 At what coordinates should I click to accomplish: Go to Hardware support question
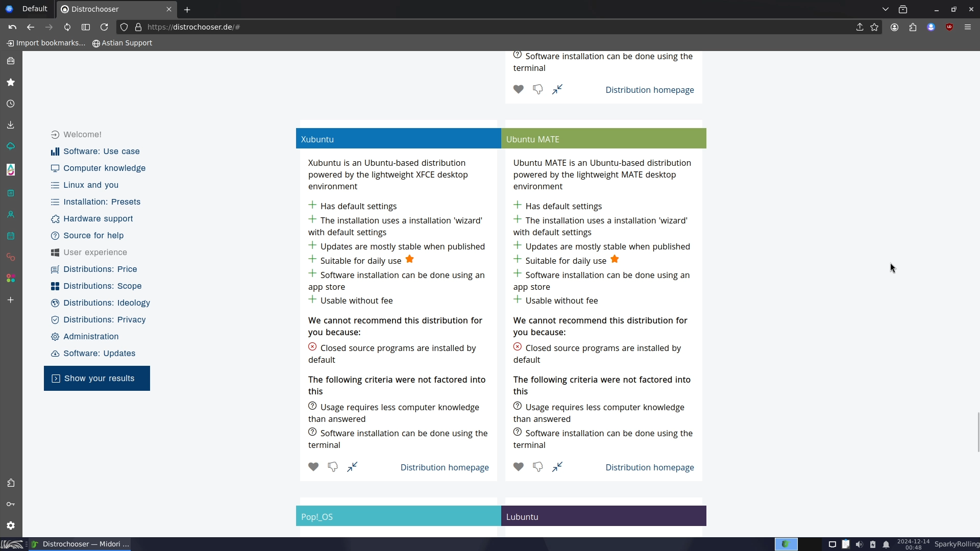coord(98,218)
